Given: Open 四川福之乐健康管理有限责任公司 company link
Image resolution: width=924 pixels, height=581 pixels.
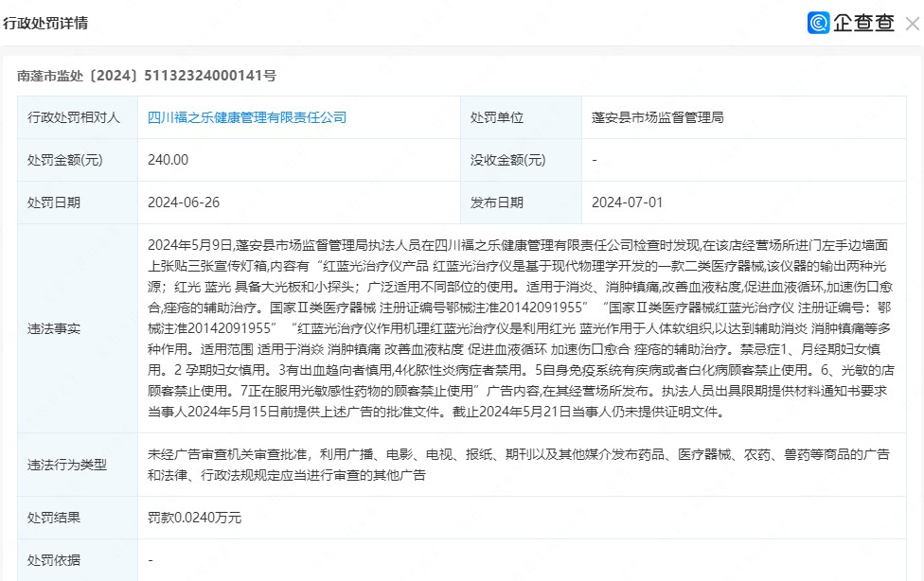Looking at the screenshot, I should (247, 117).
